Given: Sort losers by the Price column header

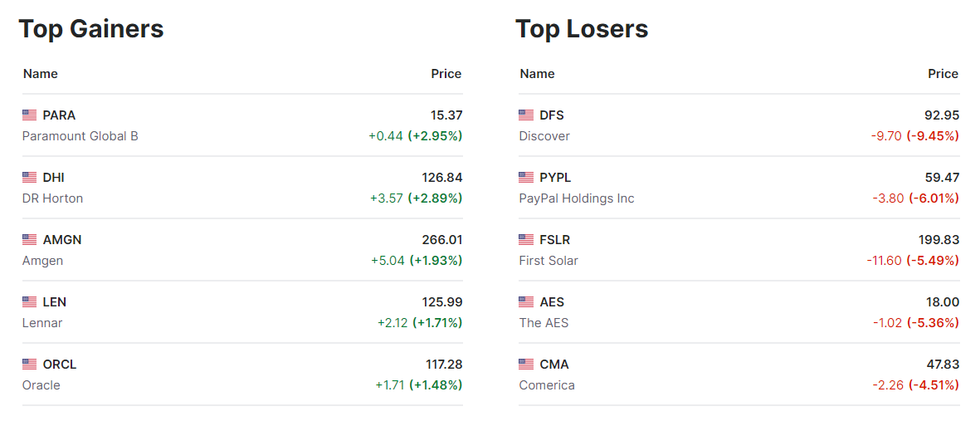Looking at the screenshot, I should point(943,74).
